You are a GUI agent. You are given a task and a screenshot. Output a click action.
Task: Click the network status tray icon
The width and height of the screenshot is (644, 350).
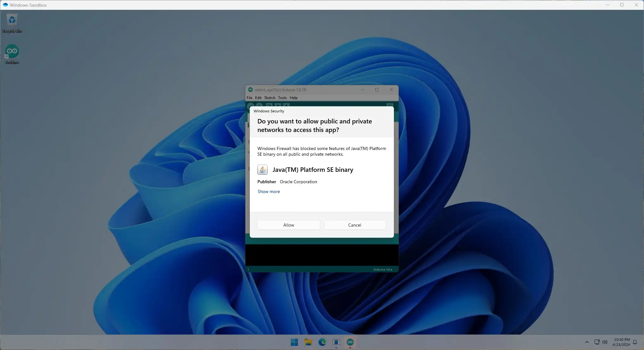[597, 342]
